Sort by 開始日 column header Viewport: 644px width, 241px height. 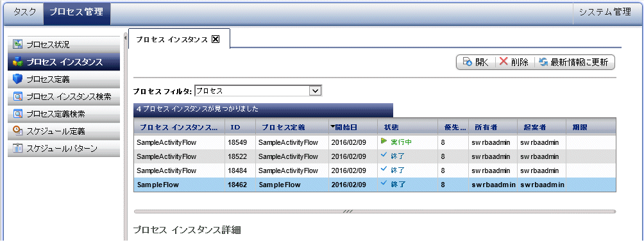353,127
